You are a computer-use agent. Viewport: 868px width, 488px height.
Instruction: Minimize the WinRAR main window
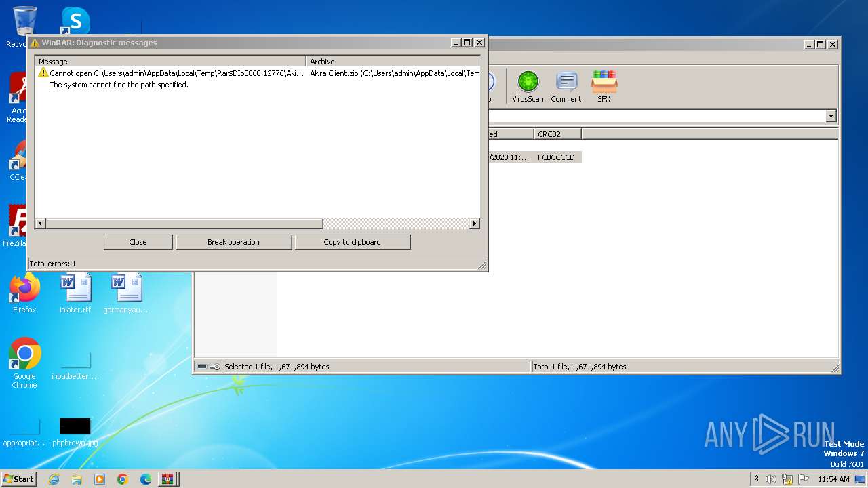tap(809, 45)
